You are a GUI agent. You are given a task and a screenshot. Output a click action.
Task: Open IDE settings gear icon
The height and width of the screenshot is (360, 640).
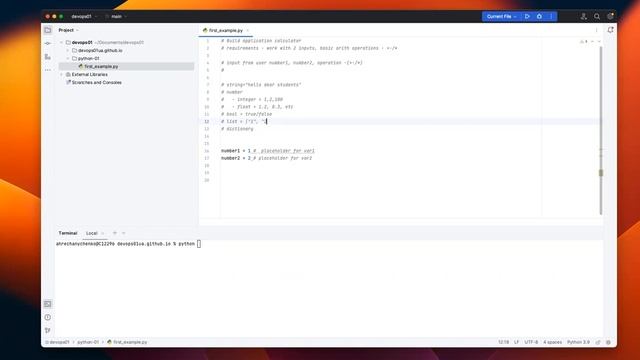610,16
